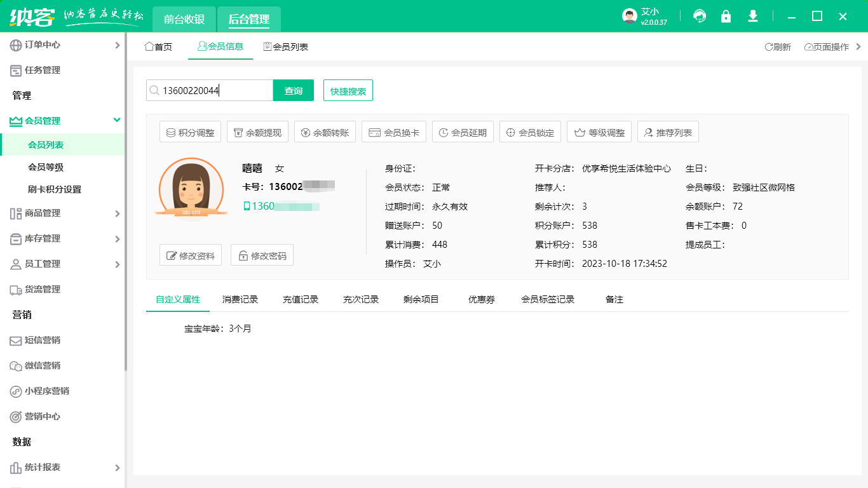This screenshot has height=488, width=868.
Task: Click 修改资料 to edit member profile
Action: point(190,254)
